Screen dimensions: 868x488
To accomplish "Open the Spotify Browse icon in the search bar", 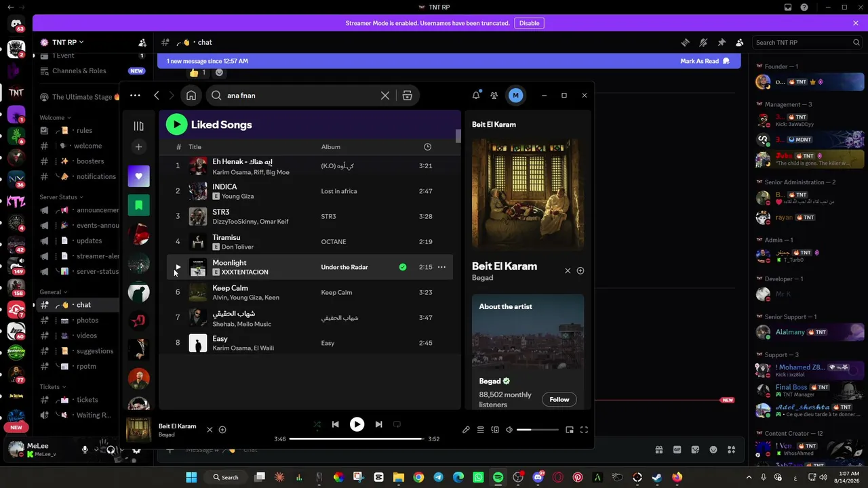I will pos(407,96).
